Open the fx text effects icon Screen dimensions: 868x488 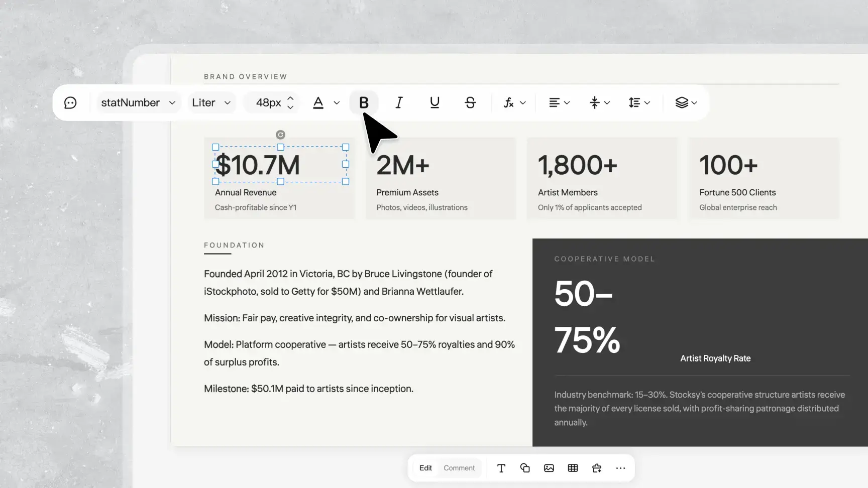[x=508, y=102]
